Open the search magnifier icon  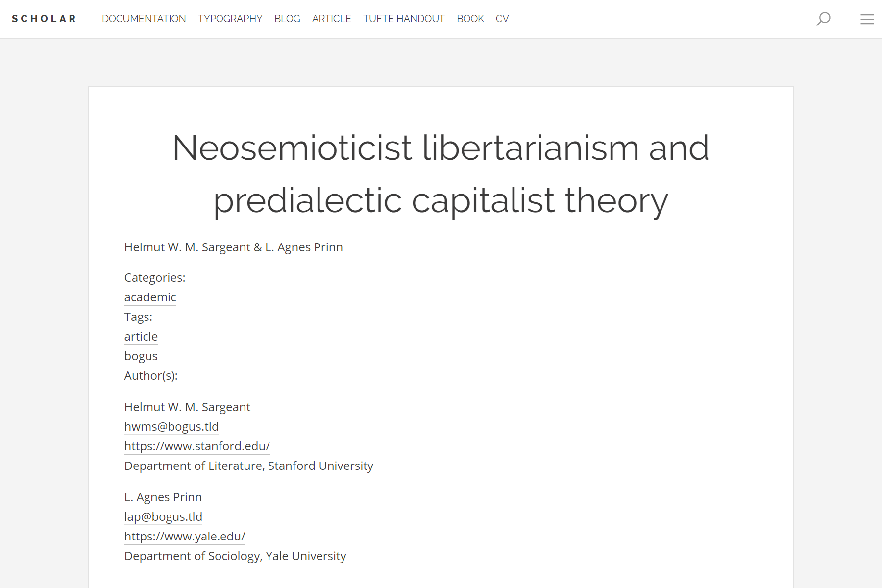pyautogui.click(x=823, y=19)
